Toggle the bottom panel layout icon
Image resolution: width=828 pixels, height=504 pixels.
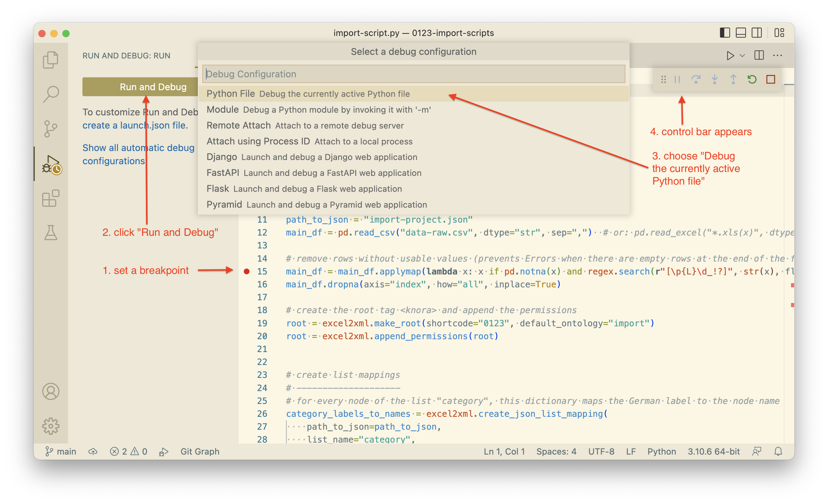pos(741,33)
